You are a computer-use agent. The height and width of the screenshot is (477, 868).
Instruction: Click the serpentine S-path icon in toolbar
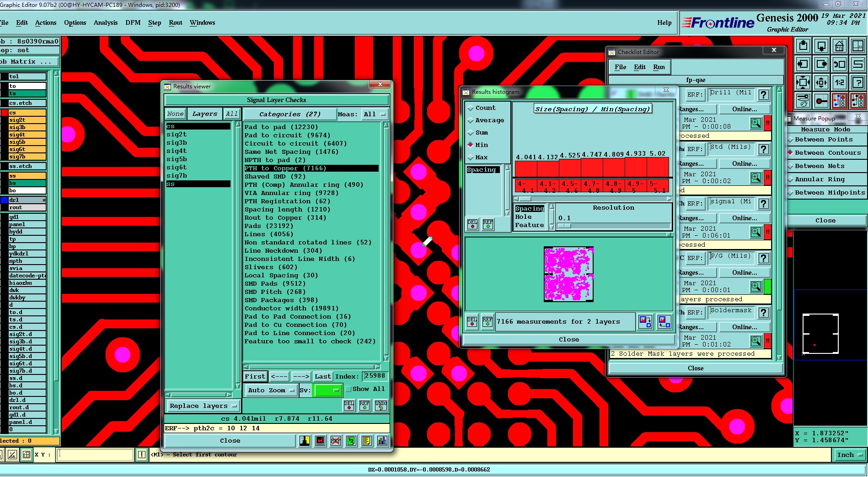coord(858,64)
